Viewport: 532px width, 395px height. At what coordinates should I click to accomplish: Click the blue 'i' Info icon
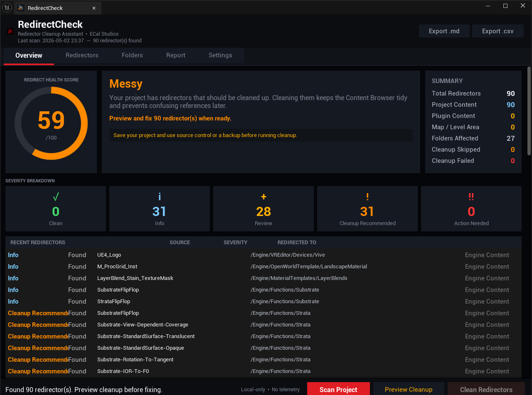tap(160, 196)
